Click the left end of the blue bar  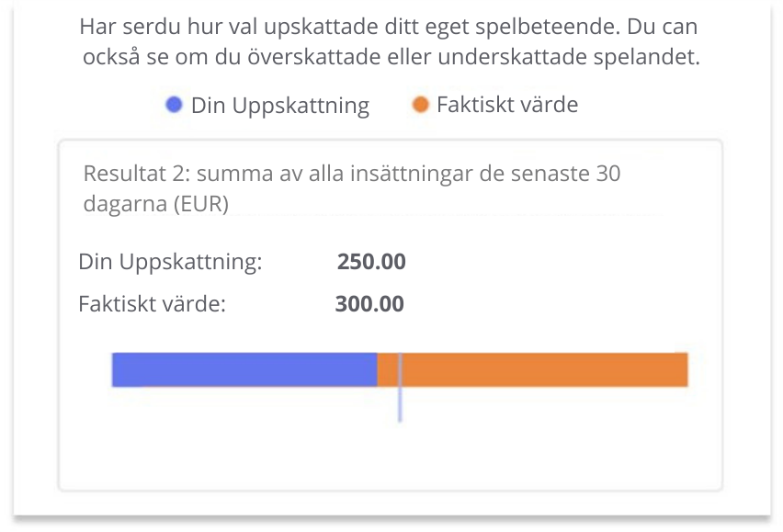[x=115, y=369]
